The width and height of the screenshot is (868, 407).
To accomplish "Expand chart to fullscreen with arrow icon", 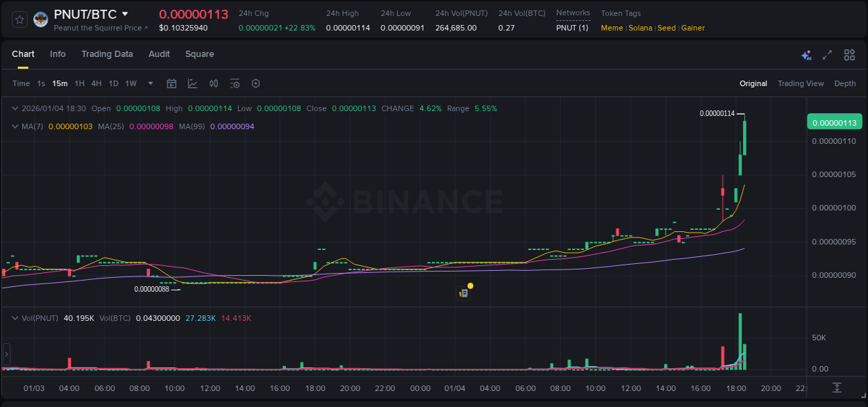I will [x=827, y=54].
